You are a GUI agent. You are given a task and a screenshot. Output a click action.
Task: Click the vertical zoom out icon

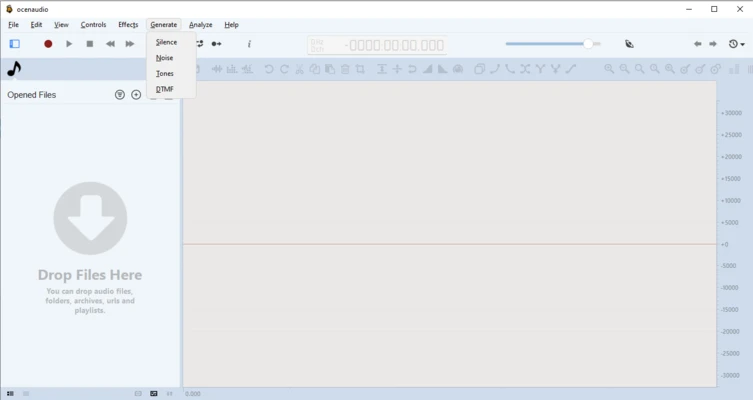[700, 69]
